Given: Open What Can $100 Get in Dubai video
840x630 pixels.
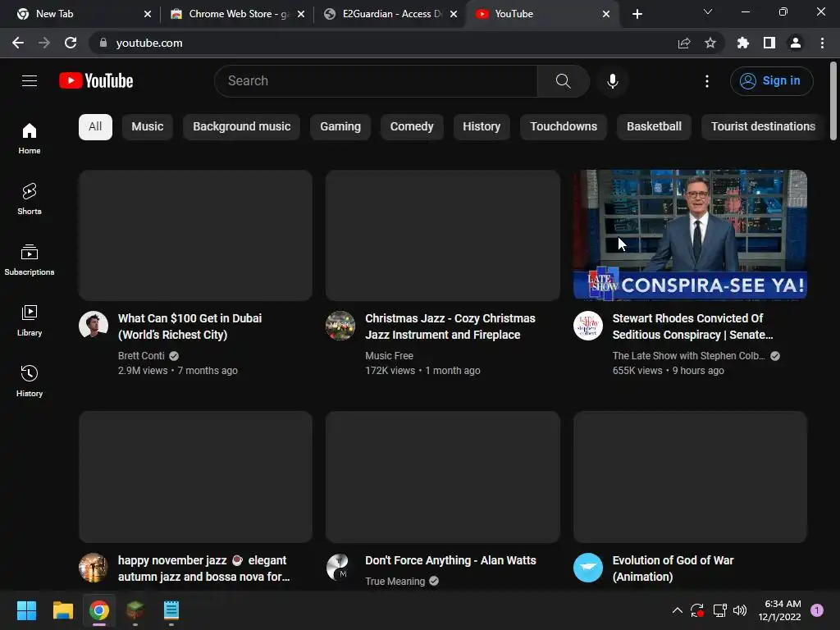Looking at the screenshot, I should click(189, 326).
